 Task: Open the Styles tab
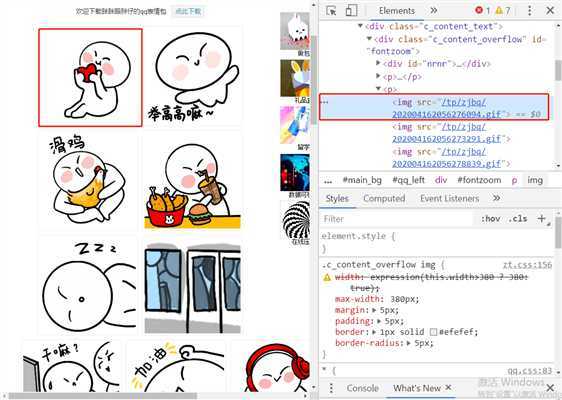tap(337, 198)
